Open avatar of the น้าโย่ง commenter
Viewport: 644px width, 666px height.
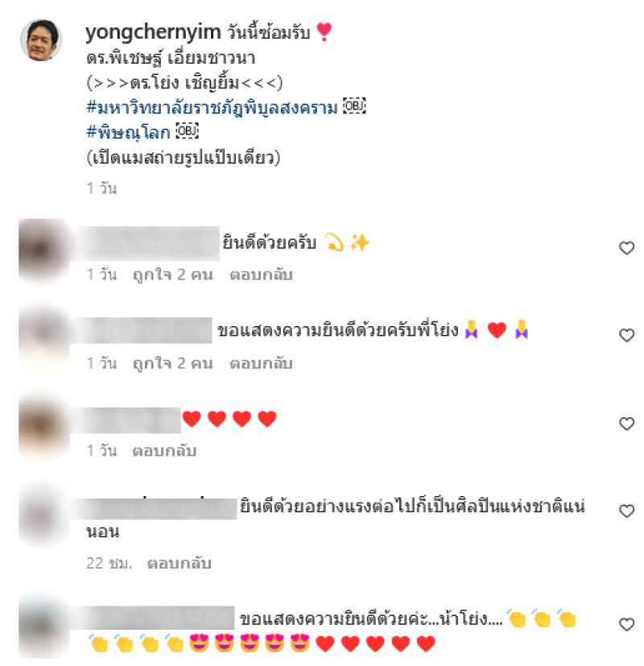click(43, 628)
